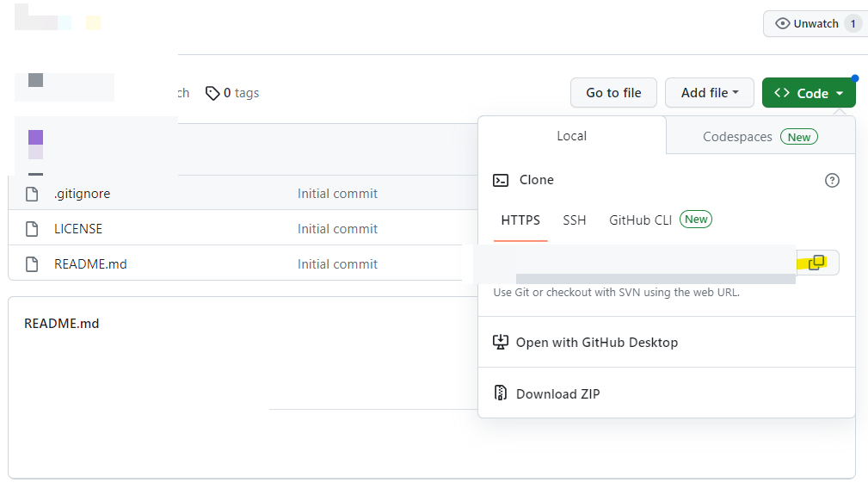Screen dimensions: 868x489
Task: Open the .gitignore file
Action: tap(82, 194)
